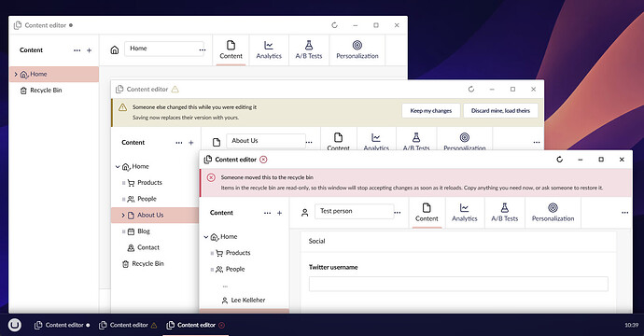644x336 pixels.
Task: Click Blog calendar icon in tree
Action: coord(131,231)
